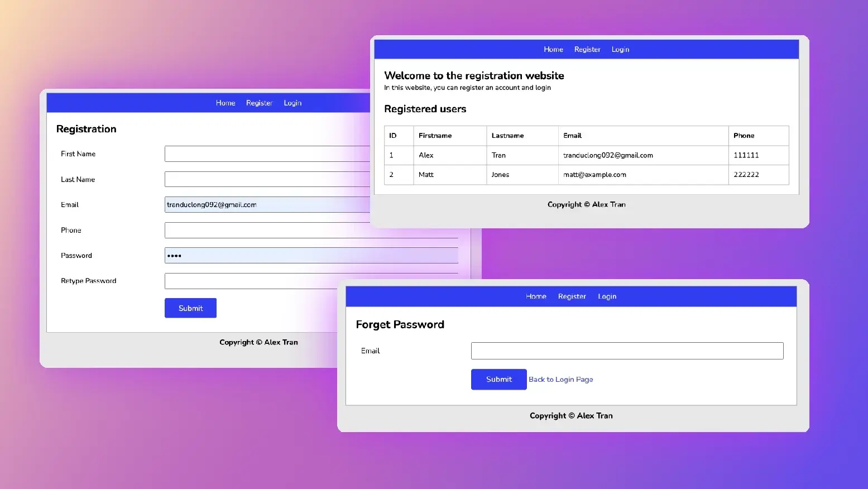Submit the Forget Password form

pyautogui.click(x=499, y=379)
